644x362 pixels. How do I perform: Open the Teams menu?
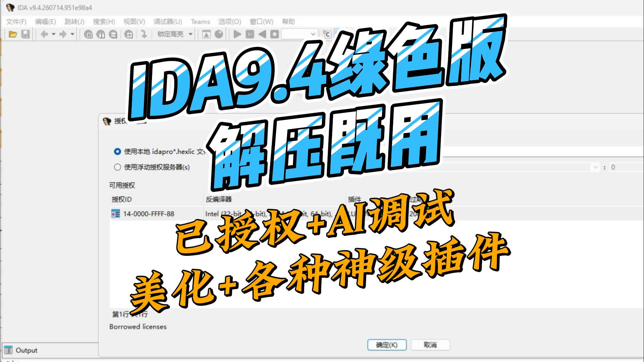tap(200, 22)
